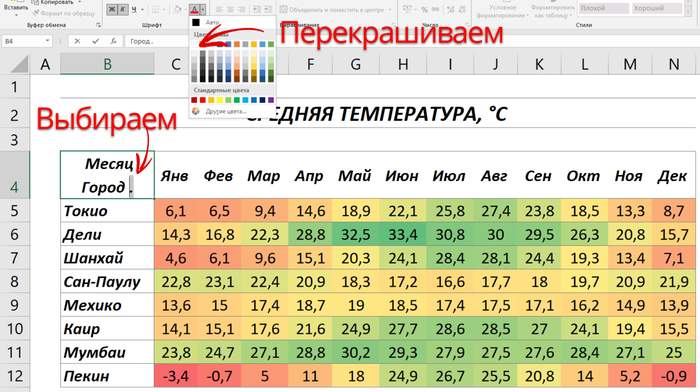Viewport: 700px width, 392px height.
Task: Click the Июл column heading cell
Action: pyautogui.click(x=449, y=175)
